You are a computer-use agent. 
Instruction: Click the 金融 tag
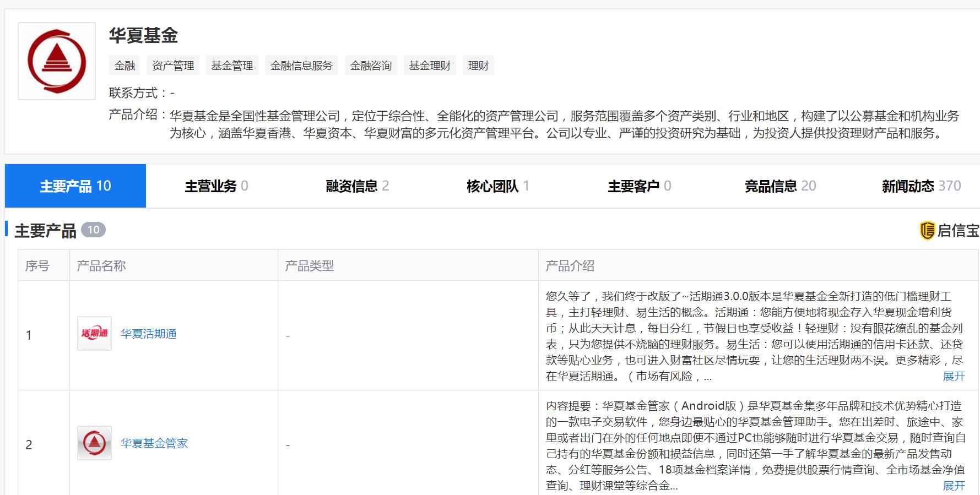pyautogui.click(x=124, y=66)
